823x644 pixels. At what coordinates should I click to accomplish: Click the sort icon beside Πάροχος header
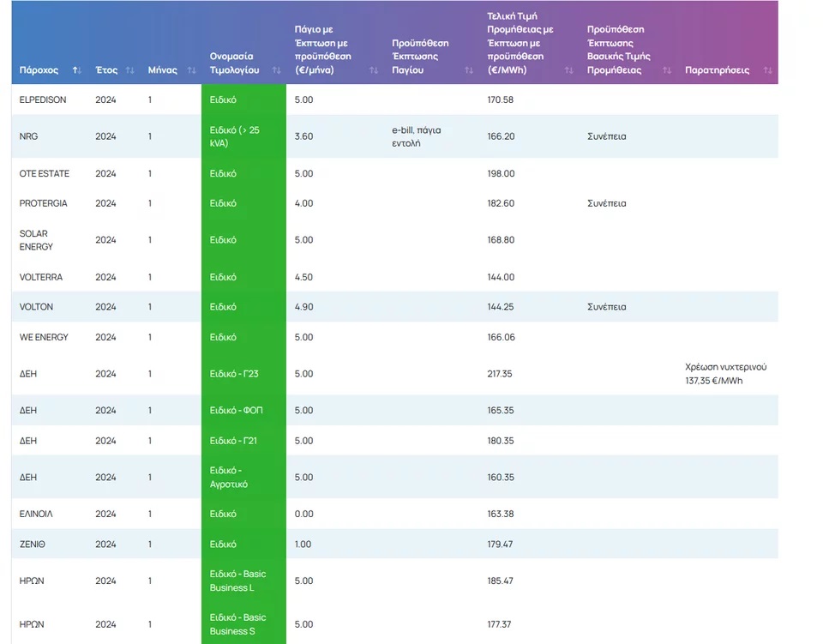click(x=77, y=70)
